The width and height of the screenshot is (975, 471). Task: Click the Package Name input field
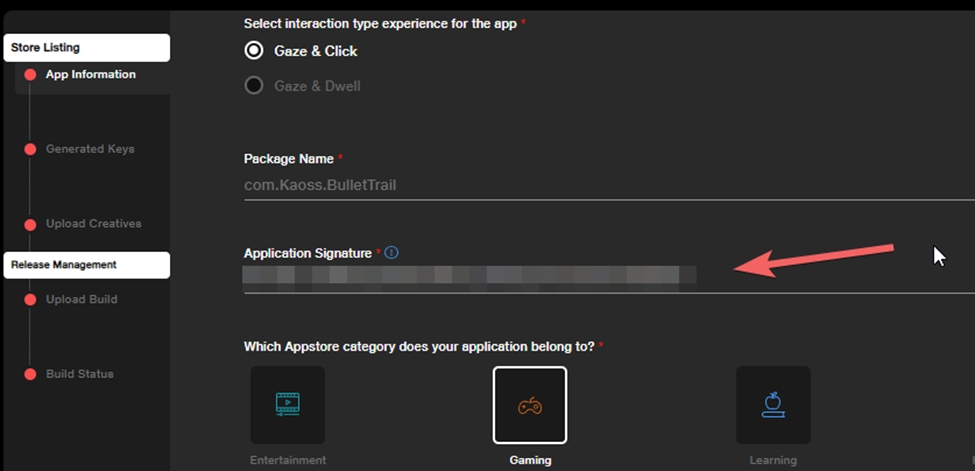tap(600, 185)
